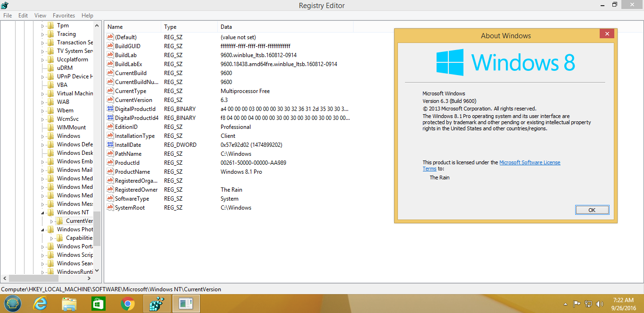Select the Windows Mail key

point(74,170)
